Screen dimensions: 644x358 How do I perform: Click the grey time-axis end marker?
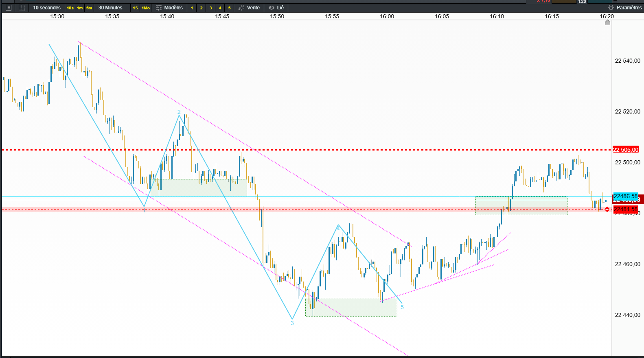607,23
